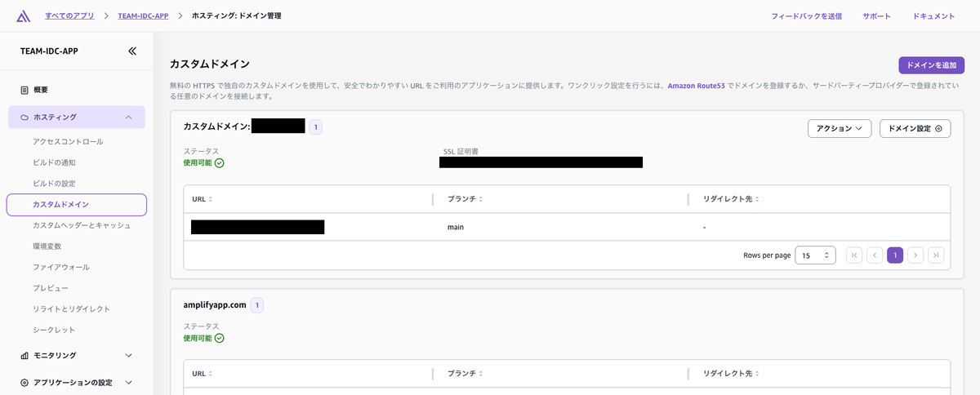Open the アクション dropdown menu
The height and width of the screenshot is (395, 980).
tap(839, 129)
